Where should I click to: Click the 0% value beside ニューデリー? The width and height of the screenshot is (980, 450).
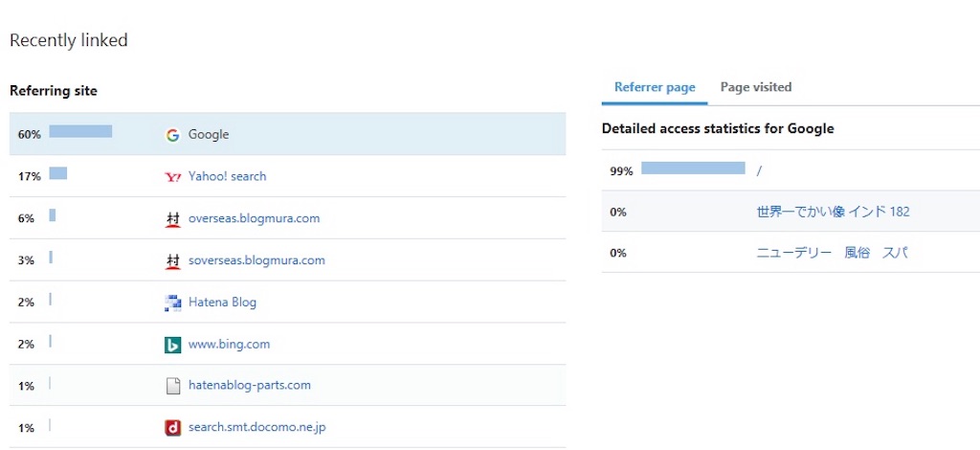[618, 253]
